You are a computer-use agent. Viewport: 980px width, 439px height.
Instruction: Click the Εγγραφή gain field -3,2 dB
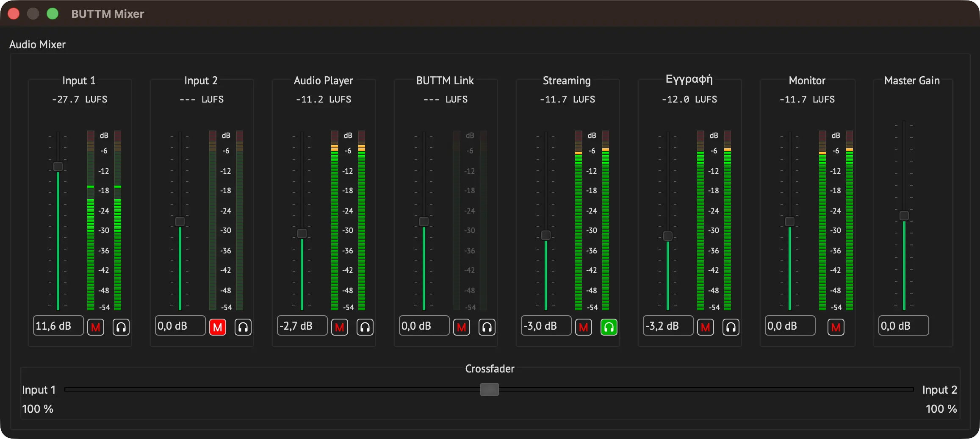point(668,326)
